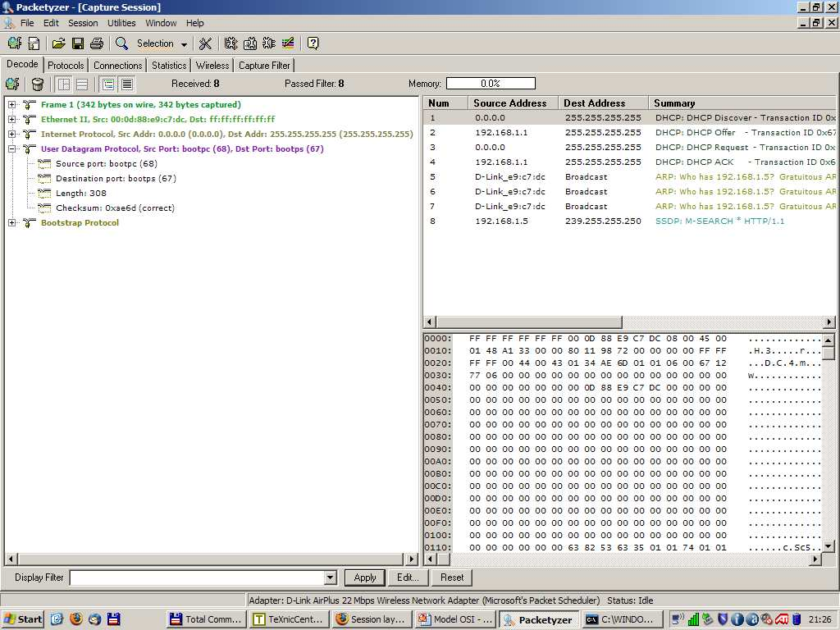Click third puzzle-piece plugin icon in toolbar
840x630 pixels.
click(x=269, y=43)
